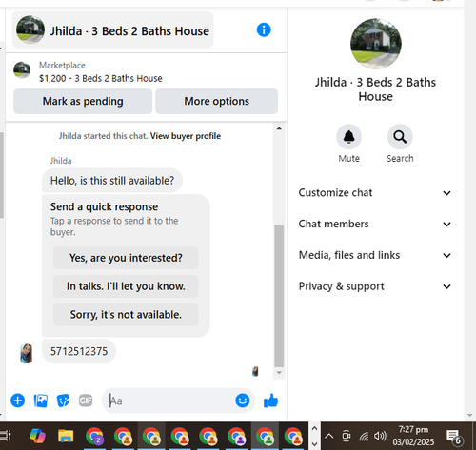The height and width of the screenshot is (450, 476).
Task: Click message Hello, is this still available?
Action: (x=112, y=181)
